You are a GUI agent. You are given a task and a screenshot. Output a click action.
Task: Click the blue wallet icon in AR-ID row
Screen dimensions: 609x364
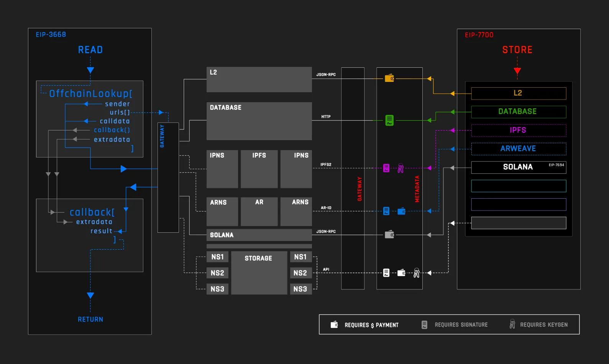[x=401, y=211]
